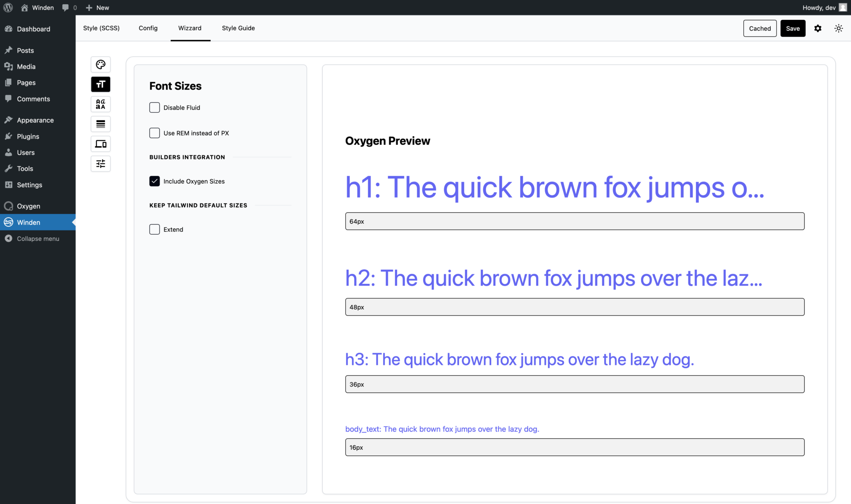Image resolution: width=851 pixels, height=504 pixels.
Task: Click the Oxygen logo icon
Action: tap(8, 206)
